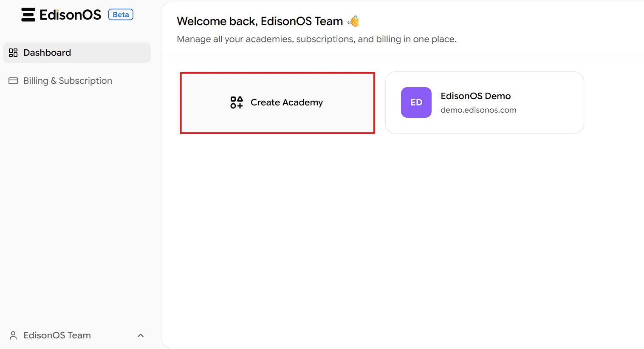Screen dimensions: 644x349
Task: Open the EdisonOS Team account menu
Action: pyautogui.click(x=77, y=335)
